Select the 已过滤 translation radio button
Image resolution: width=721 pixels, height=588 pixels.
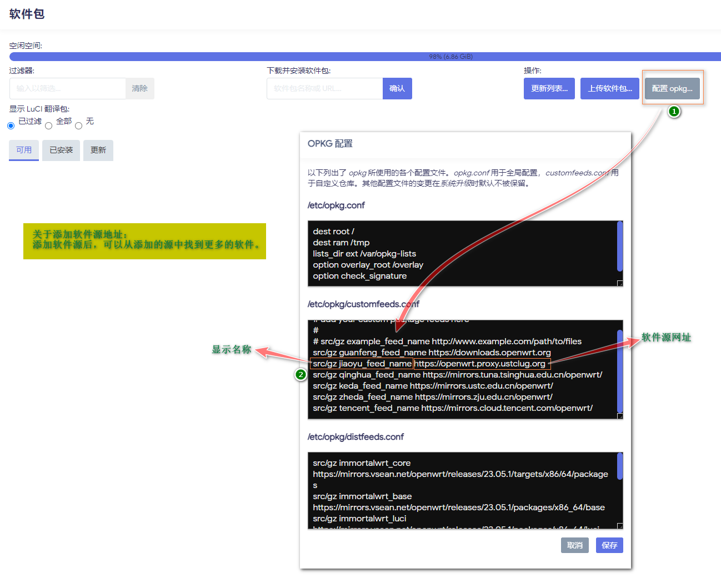click(x=11, y=126)
